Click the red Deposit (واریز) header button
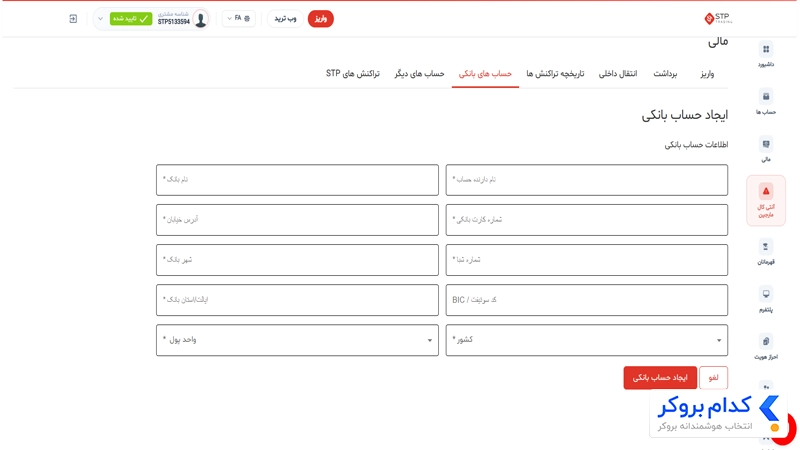Image resolution: width=800 pixels, height=450 pixels. coord(320,19)
